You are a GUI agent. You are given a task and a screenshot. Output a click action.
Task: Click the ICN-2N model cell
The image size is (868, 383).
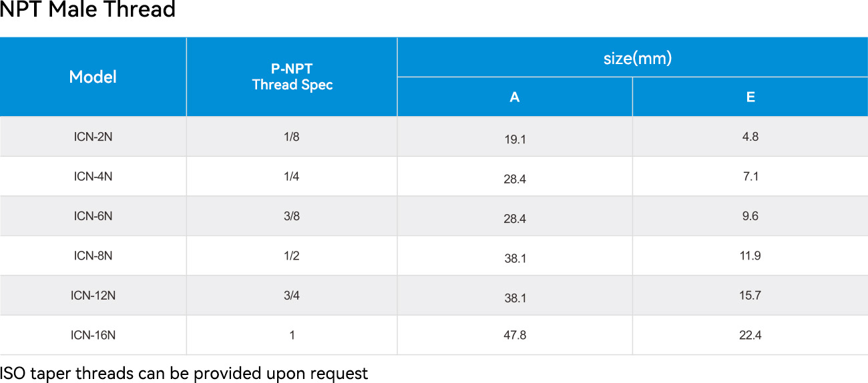93,137
